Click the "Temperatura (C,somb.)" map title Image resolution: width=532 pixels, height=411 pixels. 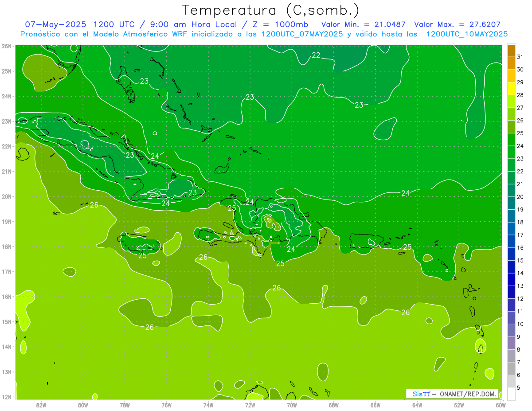tap(270, 11)
